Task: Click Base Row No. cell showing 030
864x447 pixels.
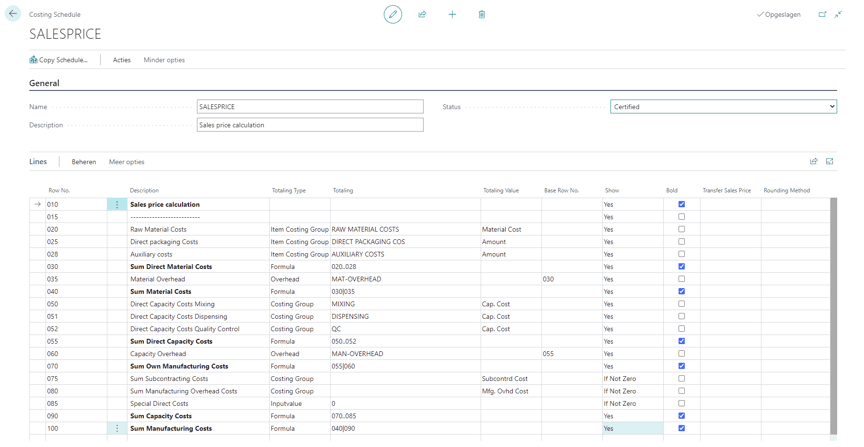Action: [571, 279]
